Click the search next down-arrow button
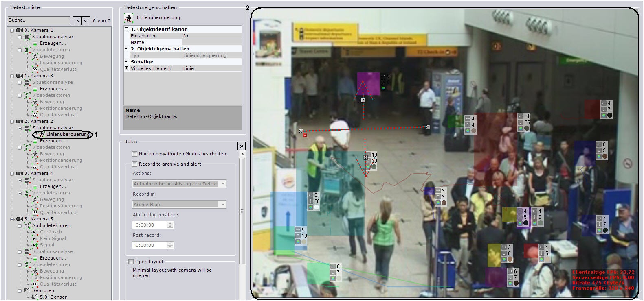 click(x=86, y=20)
